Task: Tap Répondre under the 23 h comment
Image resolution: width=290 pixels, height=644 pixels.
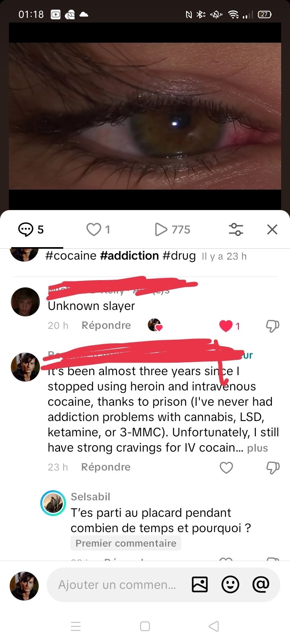Action: tap(106, 467)
